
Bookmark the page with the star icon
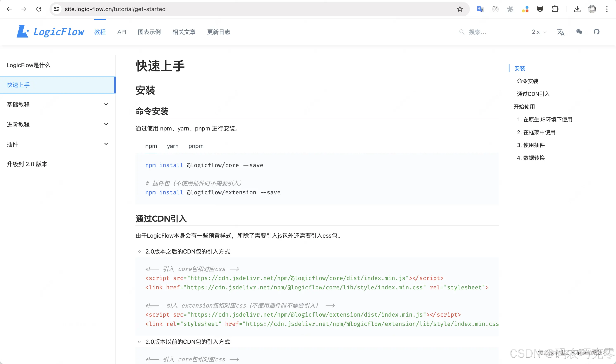coord(460,9)
